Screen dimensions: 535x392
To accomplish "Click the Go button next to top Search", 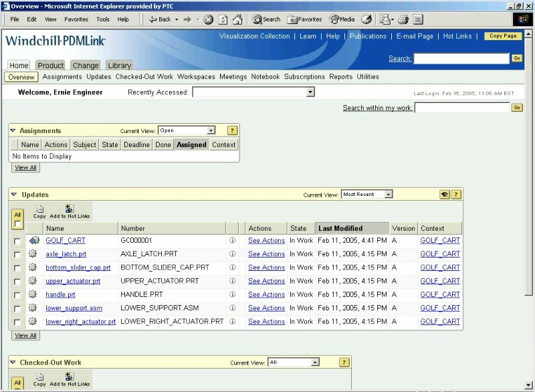I will [517, 58].
